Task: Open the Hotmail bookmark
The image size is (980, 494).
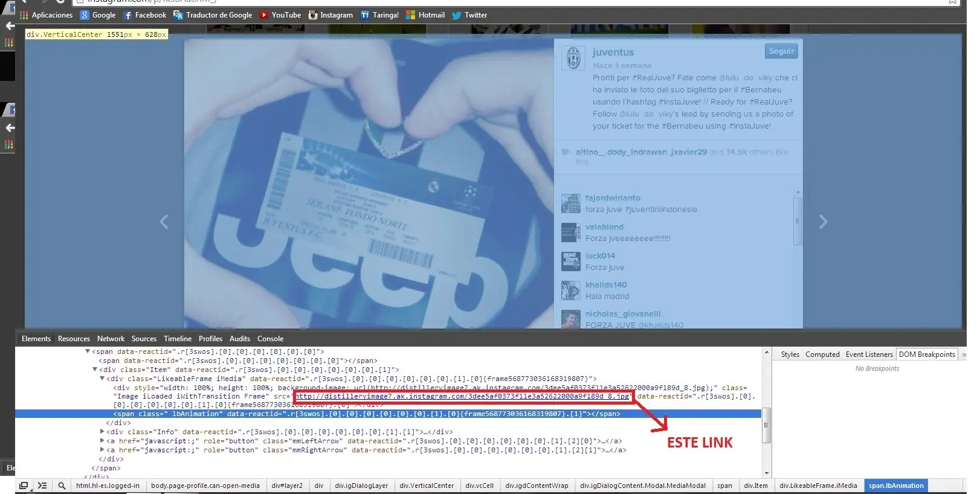Action: click(425, 15)
